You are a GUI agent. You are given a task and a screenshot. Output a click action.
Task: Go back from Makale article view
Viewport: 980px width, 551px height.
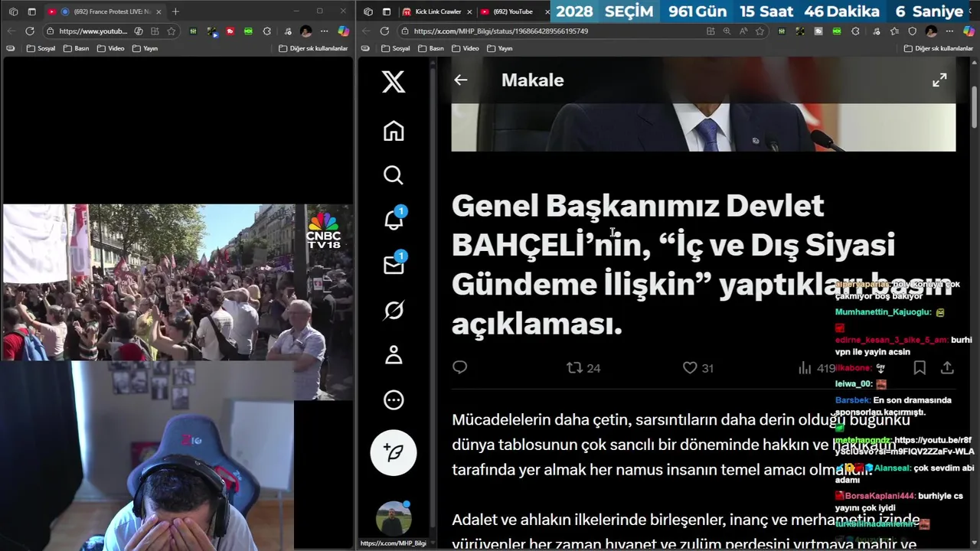pos(460,80)
